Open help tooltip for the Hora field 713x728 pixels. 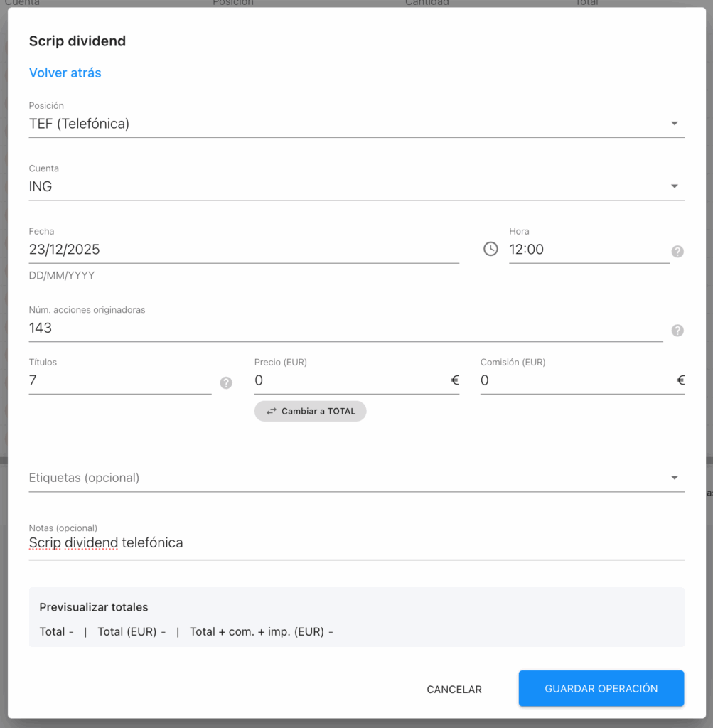[x=677, y=251]
